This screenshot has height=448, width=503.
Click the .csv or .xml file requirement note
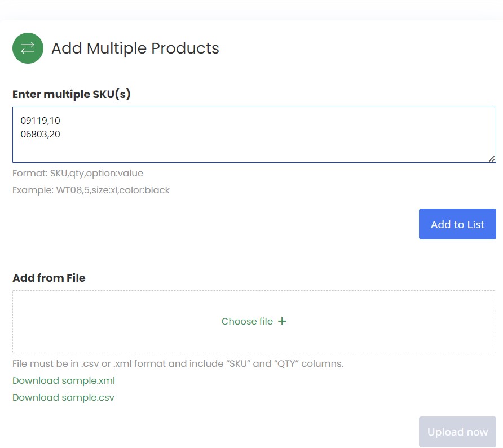pos(178,363)
